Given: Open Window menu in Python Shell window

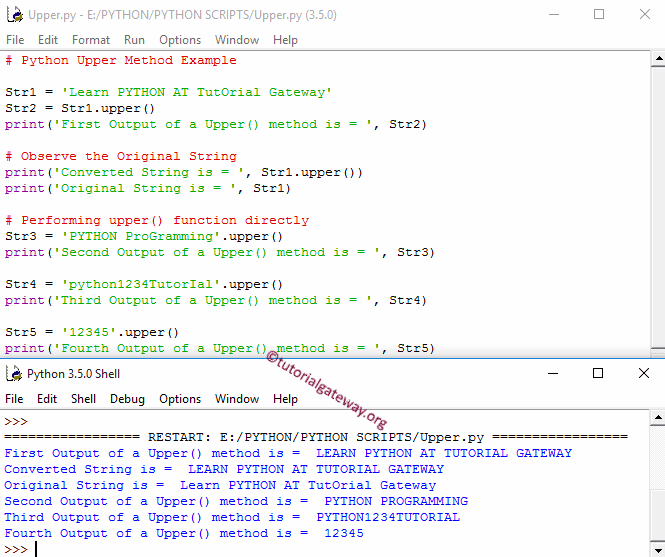Looking at the screenshot, I should tap(237, 399).
